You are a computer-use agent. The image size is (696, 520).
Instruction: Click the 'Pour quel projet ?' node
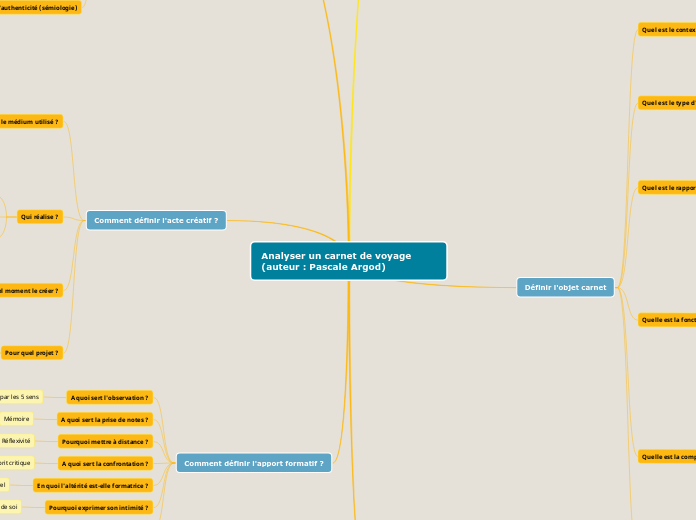[32, 353]
